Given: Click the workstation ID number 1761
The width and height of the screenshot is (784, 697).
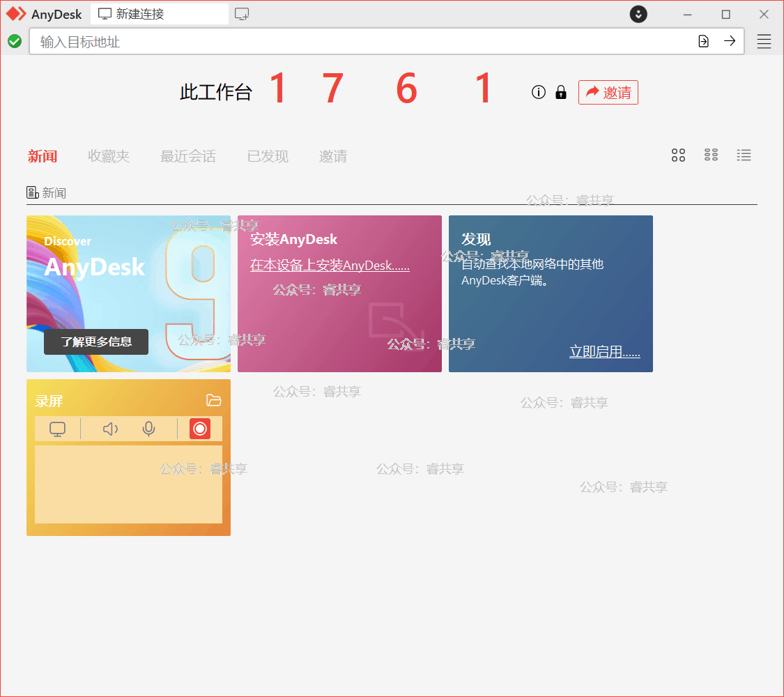Looking at the screenshot, I should 380,89.
